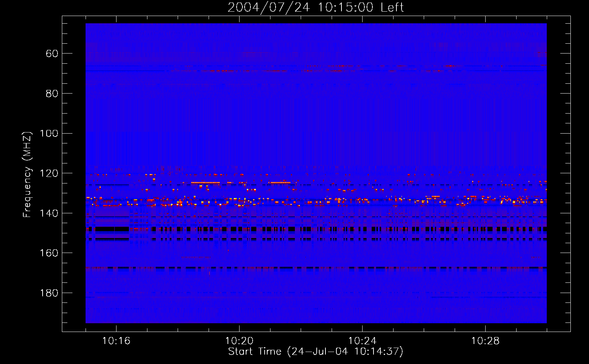Click the 10:16 time tick label
Viewport: 589px width, 364px height.
tap(116, 341)
